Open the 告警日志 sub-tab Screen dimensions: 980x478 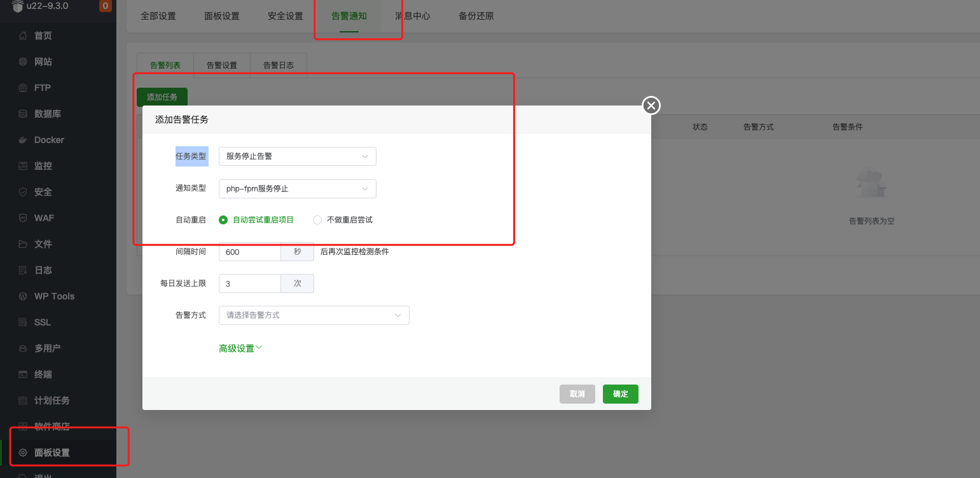point(279,65)
